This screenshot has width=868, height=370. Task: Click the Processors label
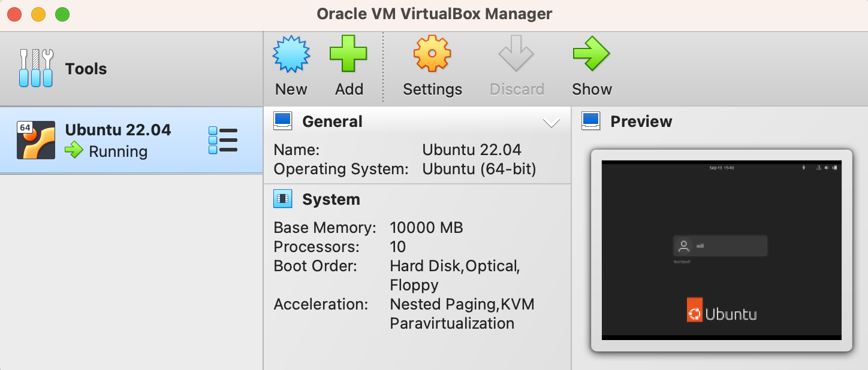317,247
